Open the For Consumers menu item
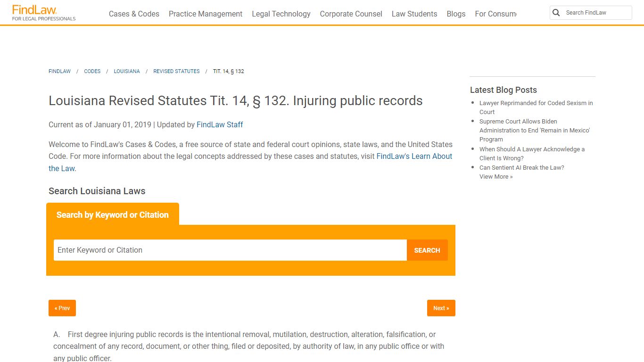 tap(495, 14)
